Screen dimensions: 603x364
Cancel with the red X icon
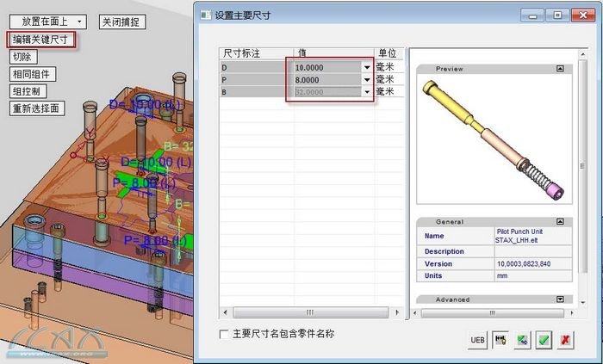click(565, 341)
